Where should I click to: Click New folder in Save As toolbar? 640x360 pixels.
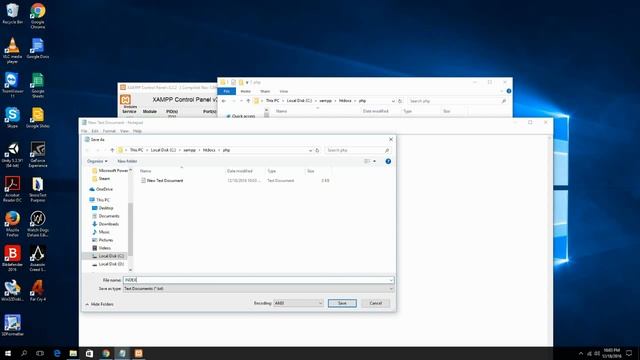click(x=127, y=161)
